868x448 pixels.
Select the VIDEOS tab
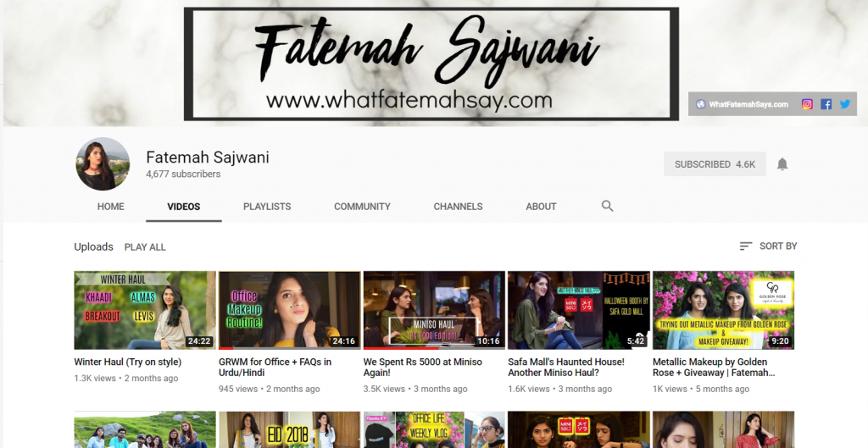tap(184, 207)
